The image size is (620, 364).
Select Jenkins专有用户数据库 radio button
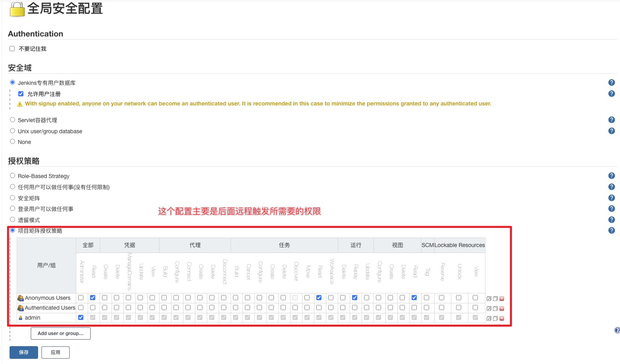tap(12, 82)
